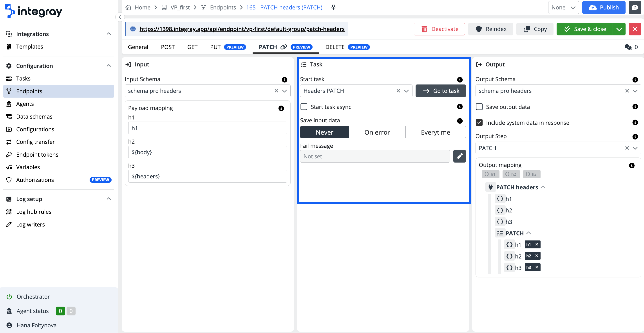Switch to the DELETE tab

pos(335,47)
